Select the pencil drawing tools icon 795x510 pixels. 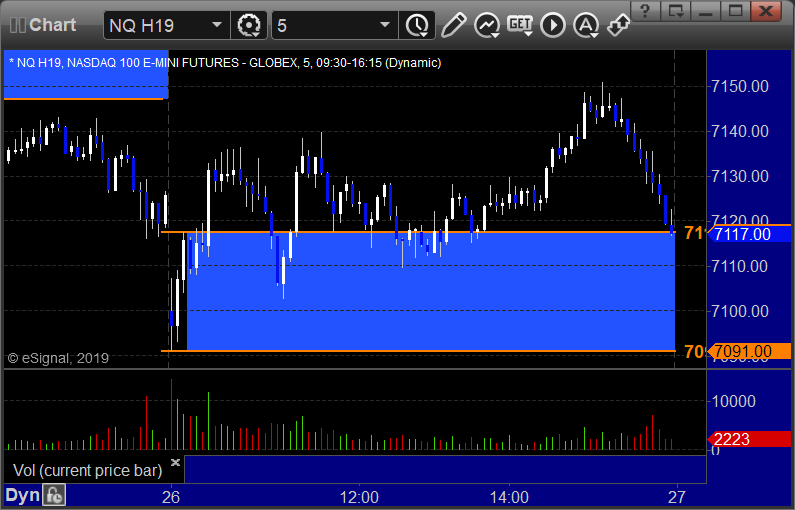click(453, 25)
